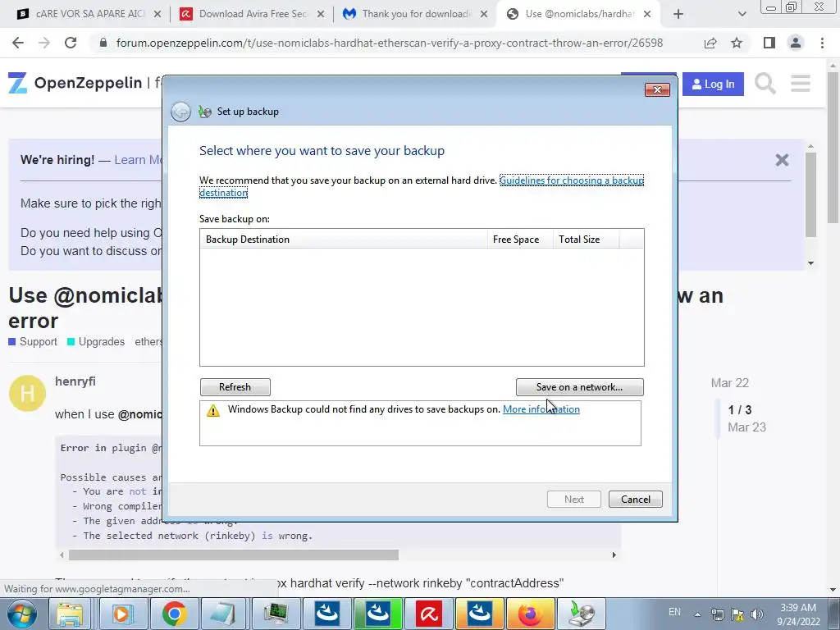Cancel the Set up backup dialog
The height and width of the screenshot is (630, 840).
pos(636,500)
